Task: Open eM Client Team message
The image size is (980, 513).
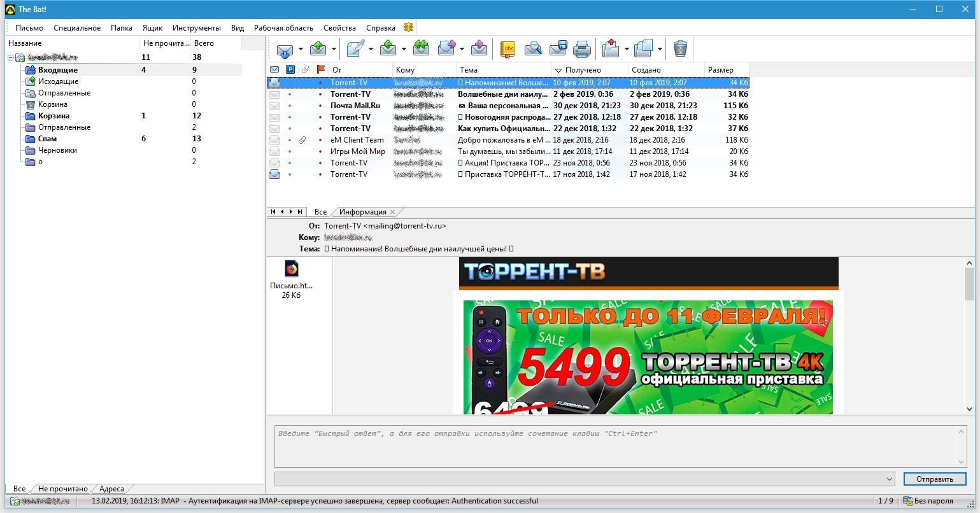Action: (508, 140)
